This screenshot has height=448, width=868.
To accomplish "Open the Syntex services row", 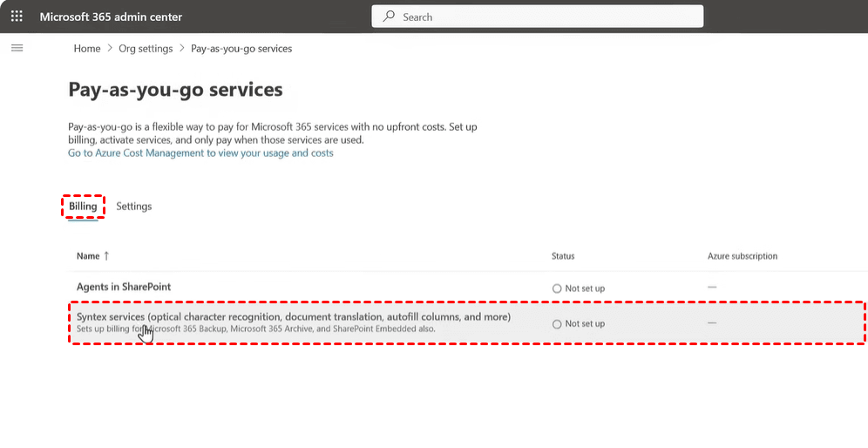I will point(293,316).
